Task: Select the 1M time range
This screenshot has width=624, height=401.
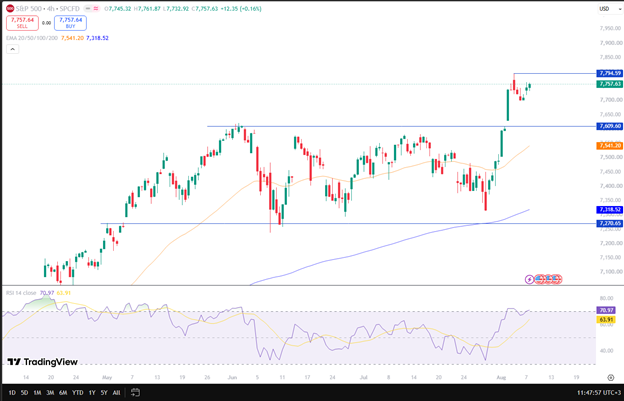Action: [x=37, y=393]
